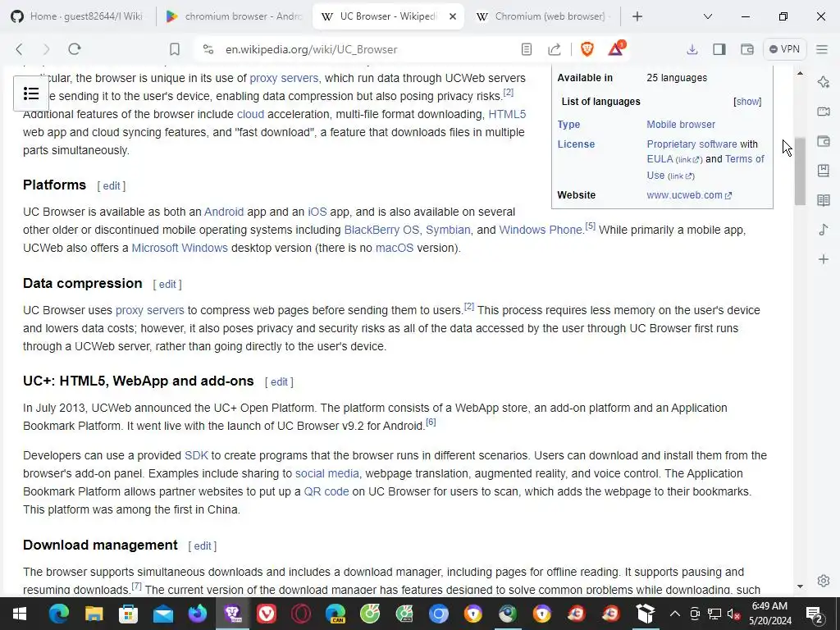
Task: Open the proxy servers link under Data compression
Action: coord(149,310)
